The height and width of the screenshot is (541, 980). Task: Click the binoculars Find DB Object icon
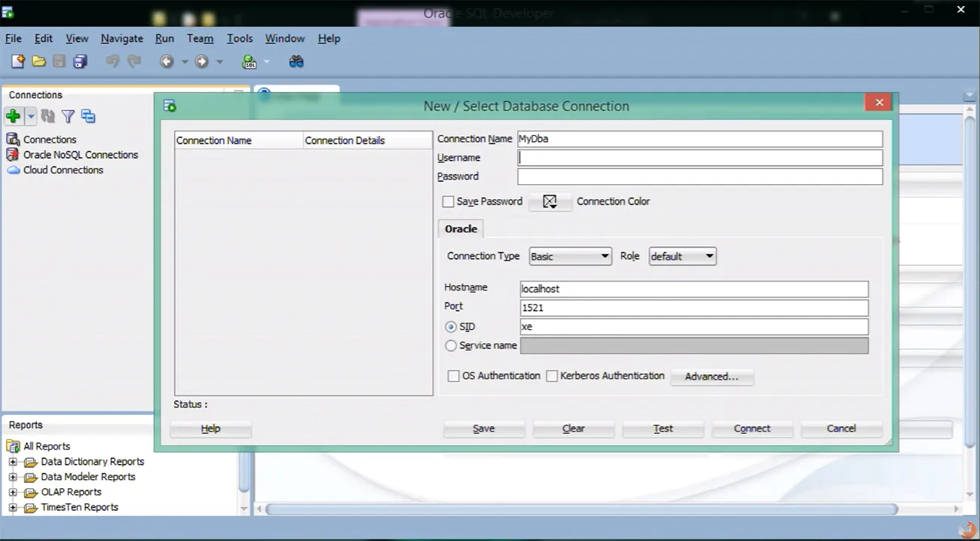coord(296,62)
